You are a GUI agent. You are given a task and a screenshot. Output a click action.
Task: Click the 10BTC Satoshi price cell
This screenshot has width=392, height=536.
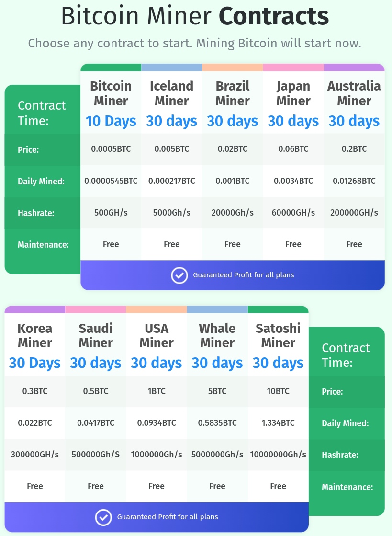coord(278,391)
